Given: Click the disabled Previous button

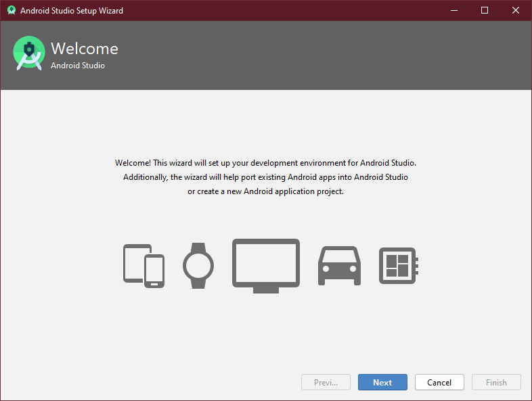Looking at the screenshot, I should point(326,382).
